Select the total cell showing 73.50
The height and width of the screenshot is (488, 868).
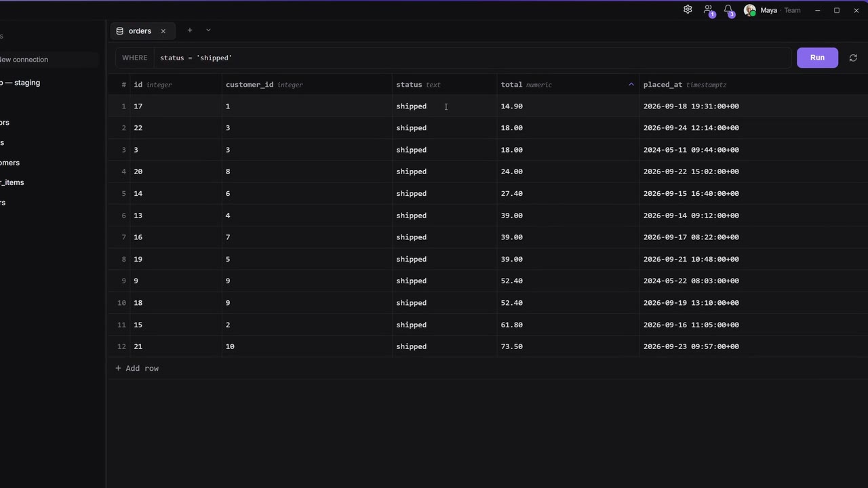click(568, 346)
